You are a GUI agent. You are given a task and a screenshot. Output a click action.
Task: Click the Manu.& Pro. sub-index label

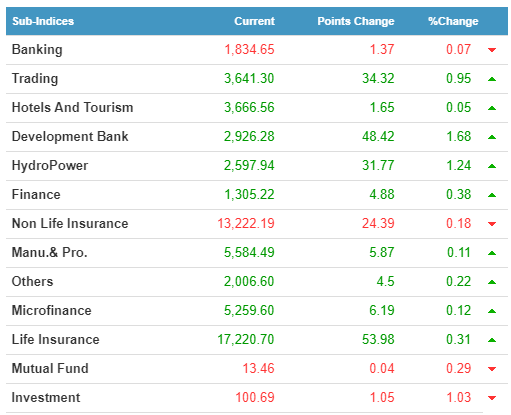coord(50,252)
